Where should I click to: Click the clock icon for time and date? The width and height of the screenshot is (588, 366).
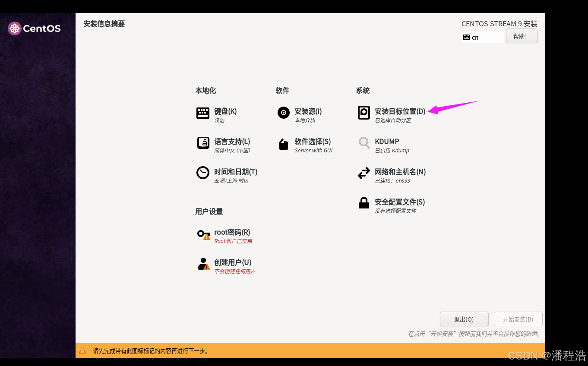click(203, 173)
